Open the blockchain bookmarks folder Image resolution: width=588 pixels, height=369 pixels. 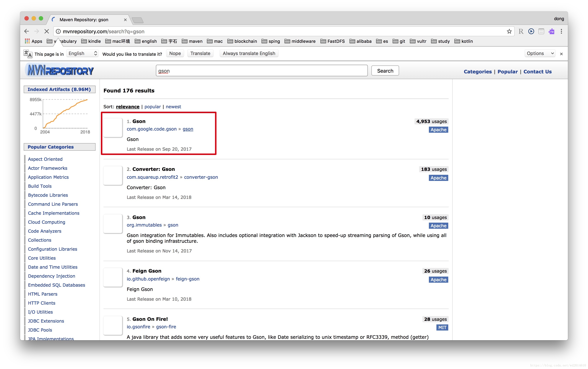242,41
